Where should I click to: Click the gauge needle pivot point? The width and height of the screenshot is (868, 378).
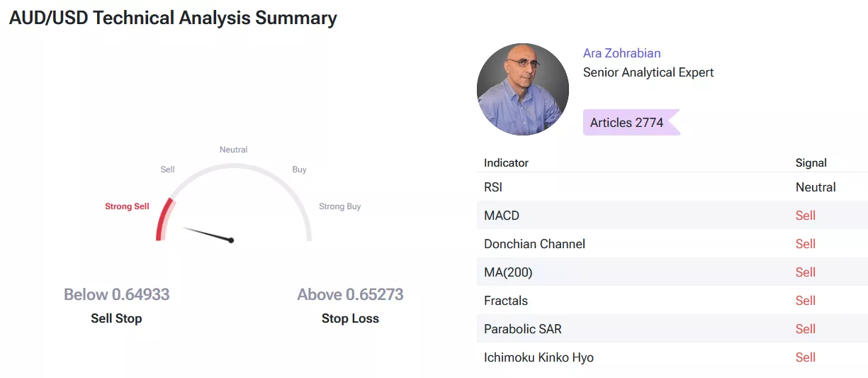[x=231, y=240]
